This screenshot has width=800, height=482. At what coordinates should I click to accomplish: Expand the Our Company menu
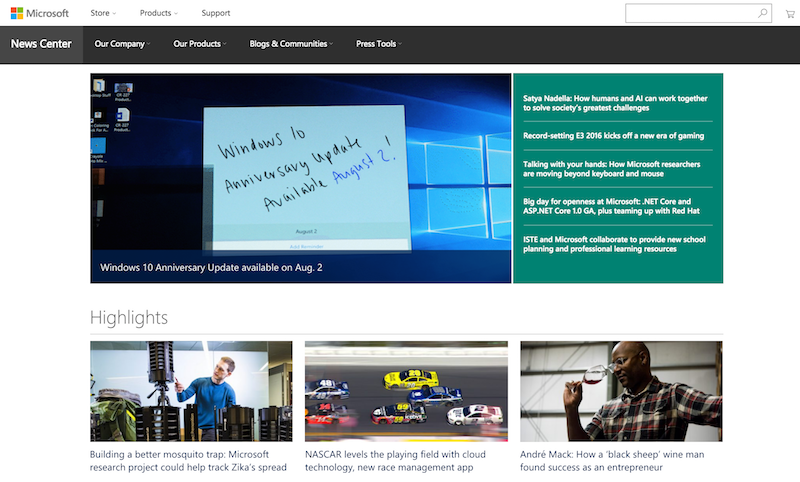tap(122, 44)
